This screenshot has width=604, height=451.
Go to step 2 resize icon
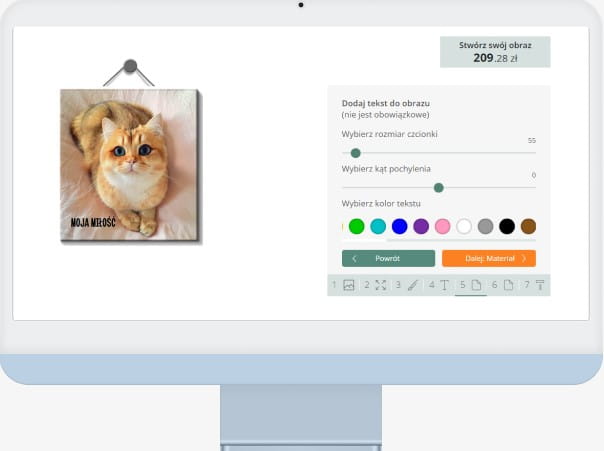tap(380, 285)
